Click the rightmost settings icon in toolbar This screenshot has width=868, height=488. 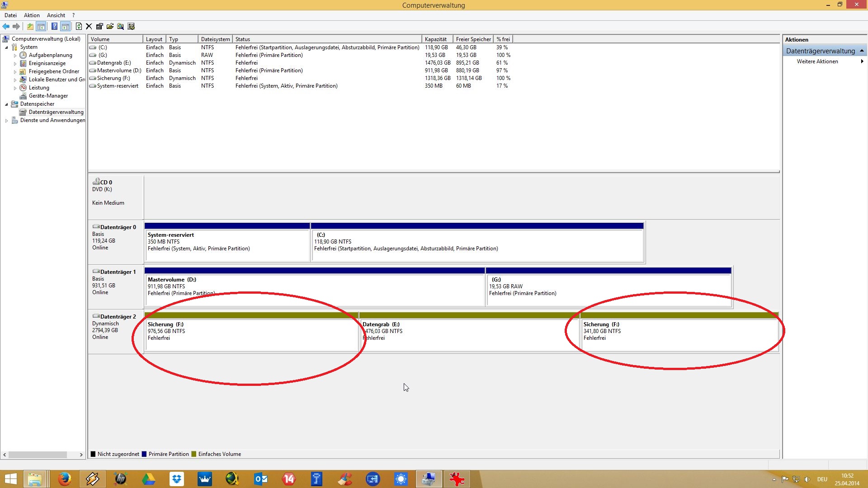click(132, 26)
